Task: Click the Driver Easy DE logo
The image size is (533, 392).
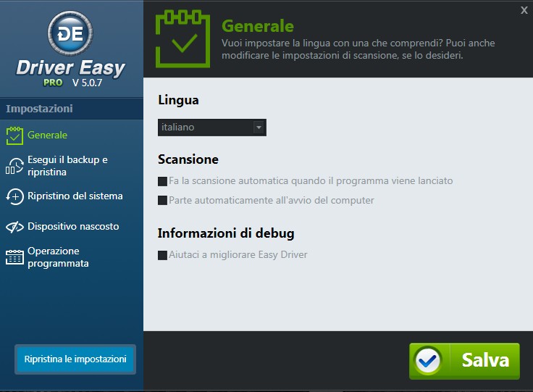Action: pos(70,33)
